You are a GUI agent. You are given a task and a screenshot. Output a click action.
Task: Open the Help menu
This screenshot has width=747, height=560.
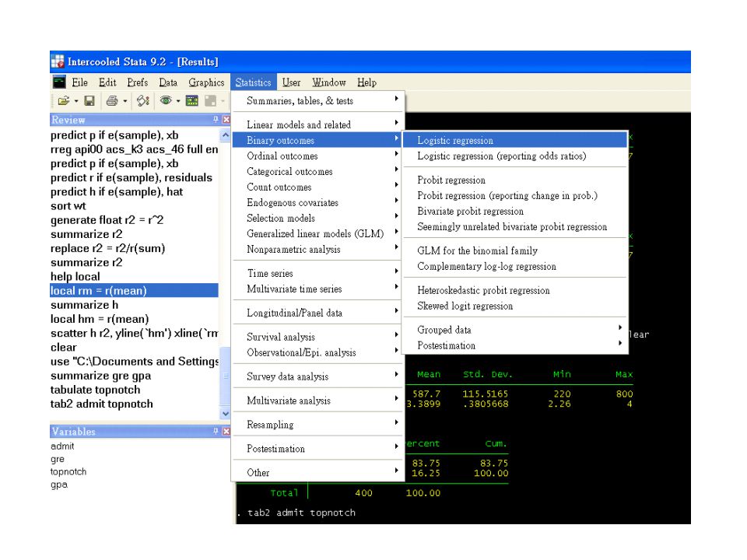pos(366,82)
